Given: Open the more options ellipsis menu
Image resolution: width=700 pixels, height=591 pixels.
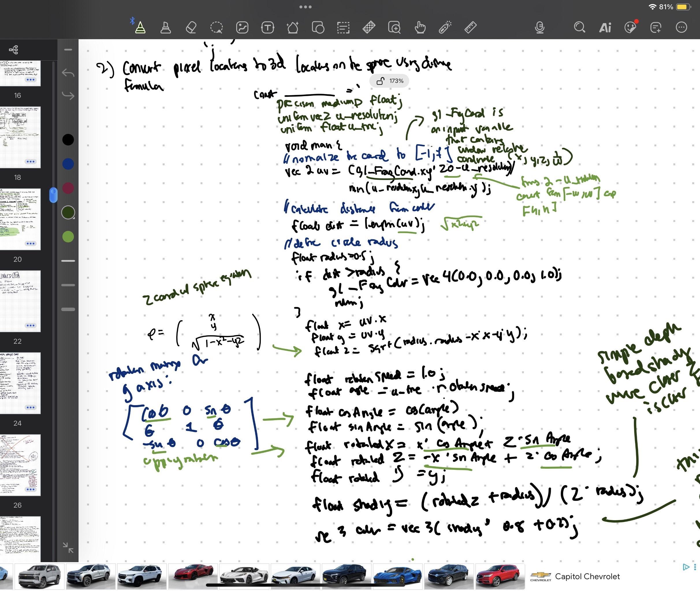Looking at the screenshot, I should click(x=681, y=27).
